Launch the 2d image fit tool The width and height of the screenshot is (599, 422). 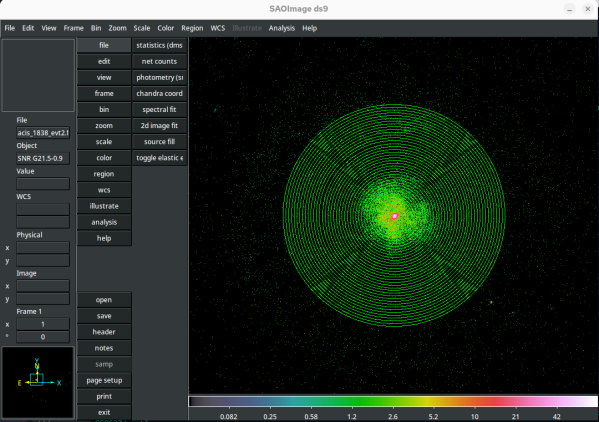click(x=159, y=126)
